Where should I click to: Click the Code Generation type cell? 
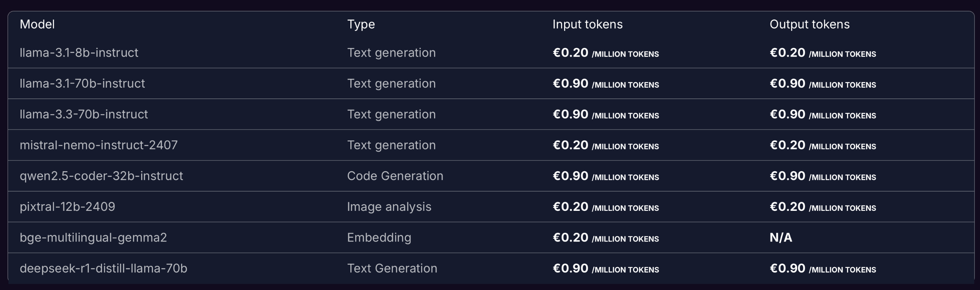(395, 176)
